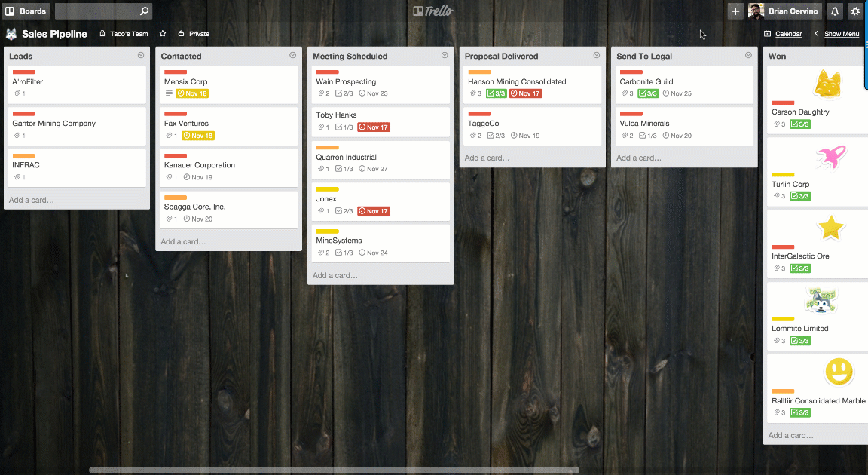Click the yellow label on Jonex card
The image size is (868, 475).
click(327, 189)
